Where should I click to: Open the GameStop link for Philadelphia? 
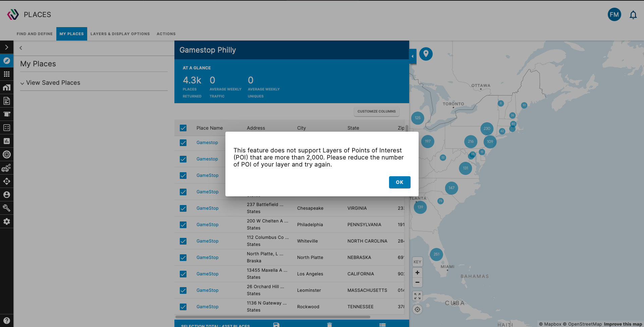pyautogui.click(x=207, y=225)
